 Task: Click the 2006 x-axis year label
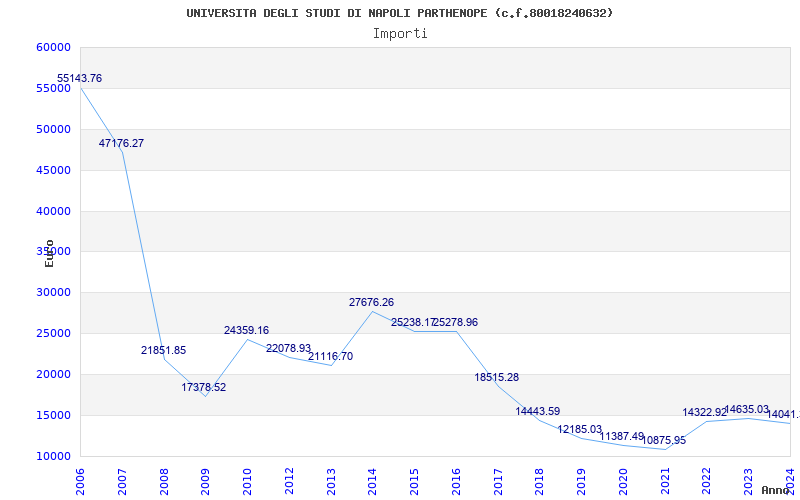tap(80, 482)
